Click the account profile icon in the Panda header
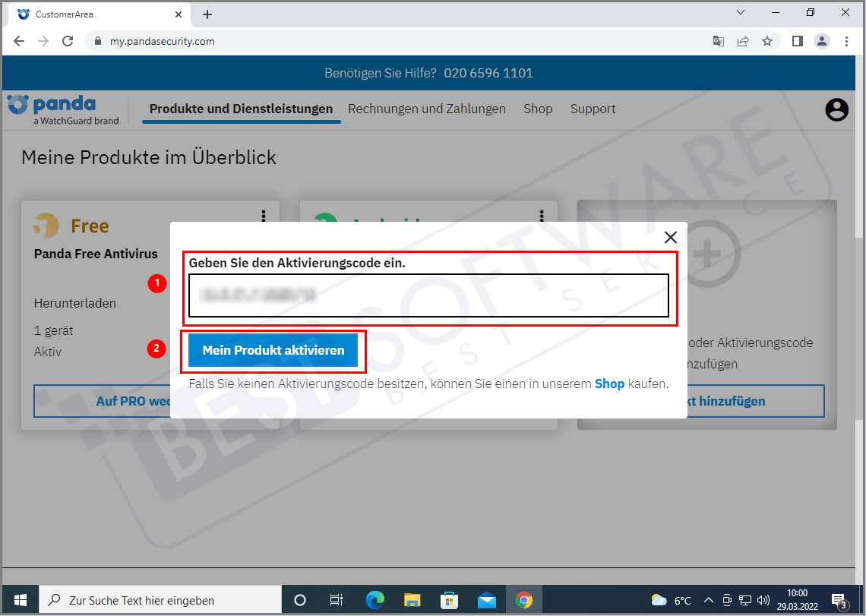Screen dimensions: 866x616 tap(836, 109)
